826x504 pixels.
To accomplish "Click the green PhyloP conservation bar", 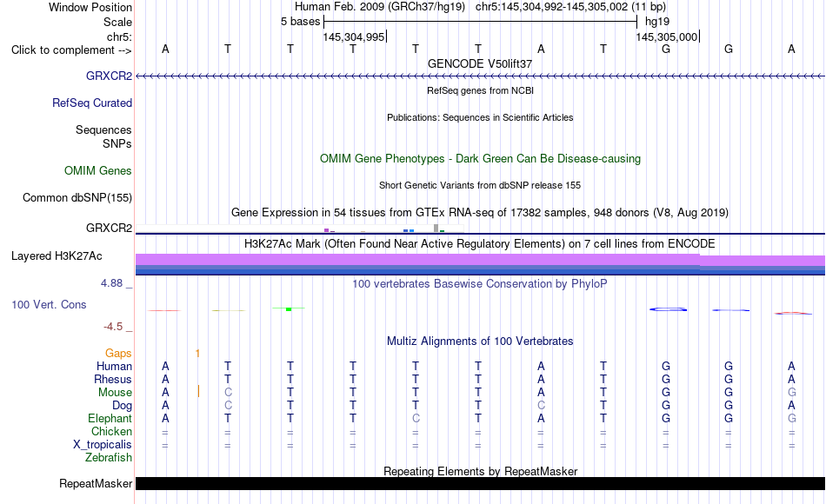I will [289, 308].
